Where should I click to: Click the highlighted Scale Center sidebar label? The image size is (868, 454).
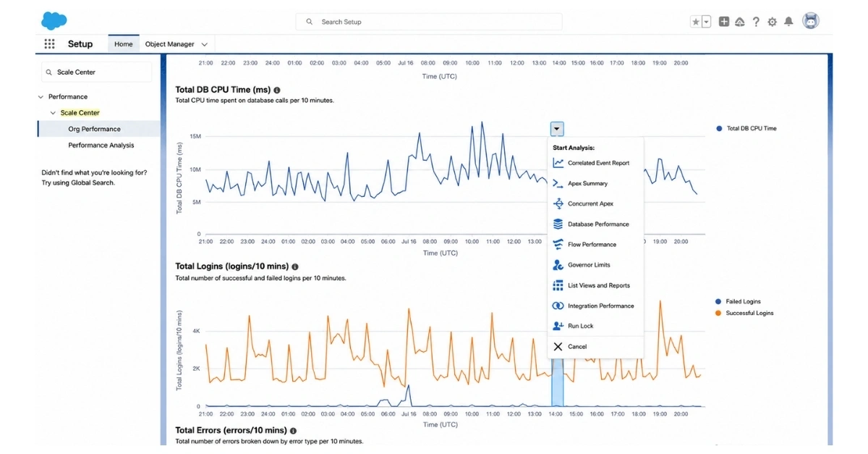click(x=80, y=113)
